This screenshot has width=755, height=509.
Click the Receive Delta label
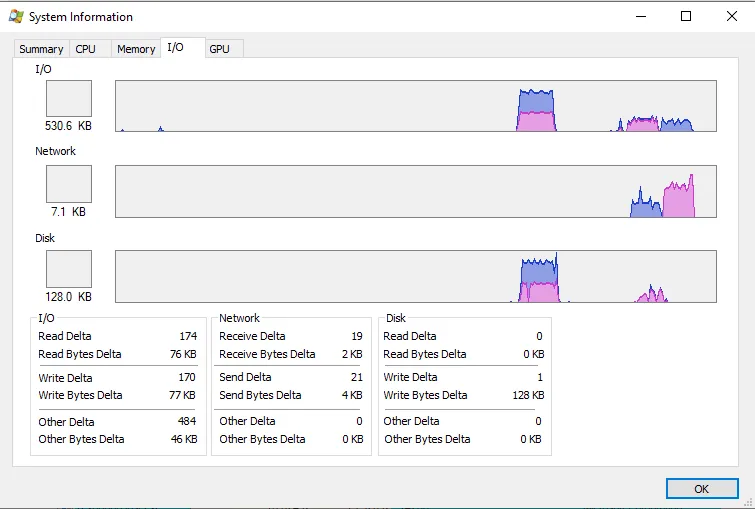point(252,336)
